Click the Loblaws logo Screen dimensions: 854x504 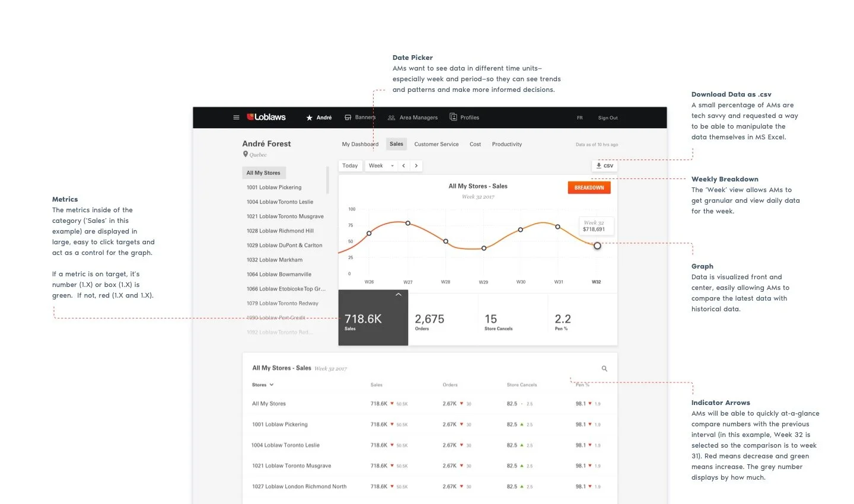266,117
